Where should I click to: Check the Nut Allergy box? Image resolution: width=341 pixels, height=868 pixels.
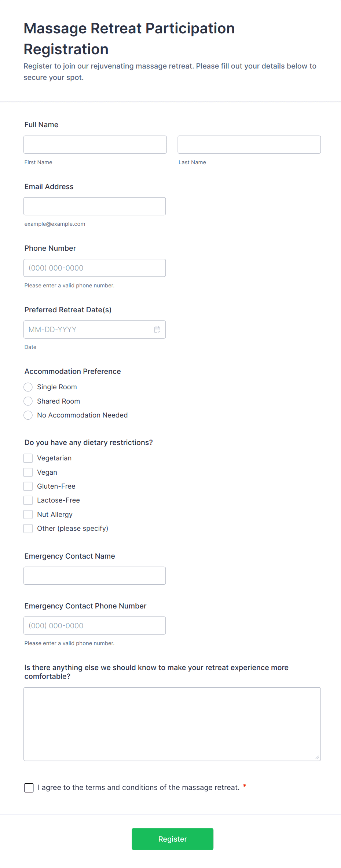(x=28, y=514)
